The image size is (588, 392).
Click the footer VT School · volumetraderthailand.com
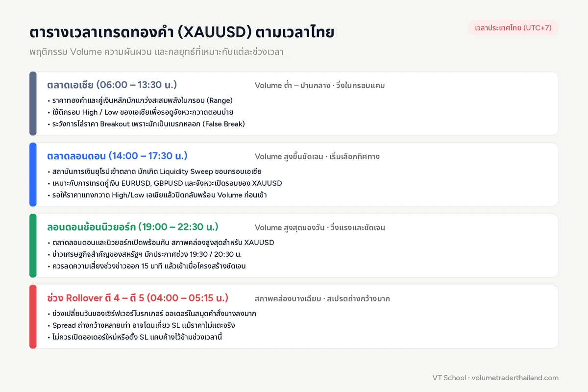tap(495, 378)
